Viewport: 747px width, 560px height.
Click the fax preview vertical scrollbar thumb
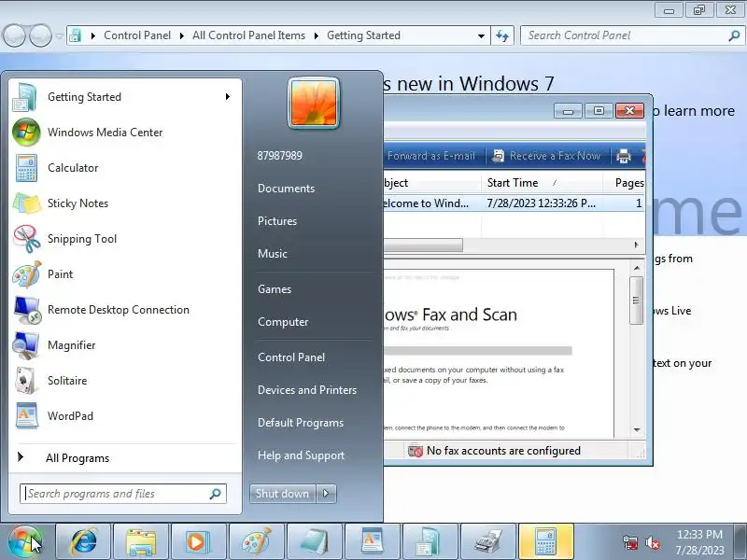pos(637,300)
